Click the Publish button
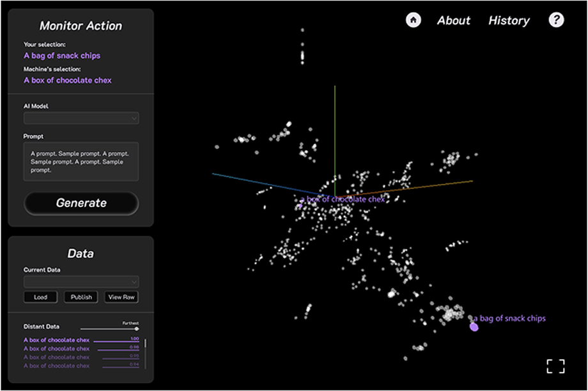Screen dimensions: 588x391 [x=81, y=297]
